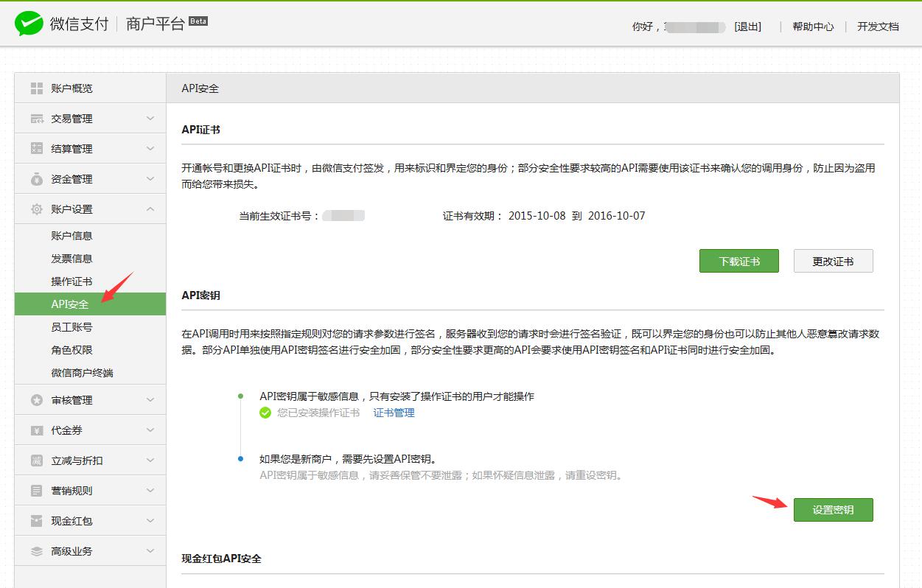Click the 资金管理 money bag icon

(37, 179)
